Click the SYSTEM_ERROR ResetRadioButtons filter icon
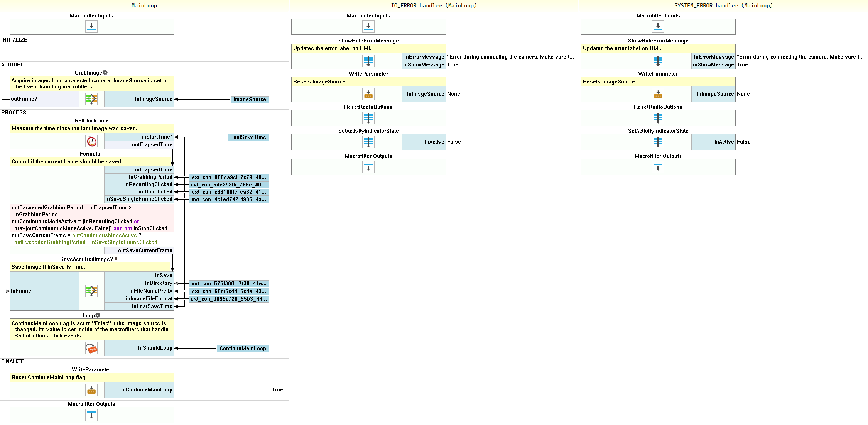This screenshot has height=425, width=868. pyautogui.click(x=658, y=118)
